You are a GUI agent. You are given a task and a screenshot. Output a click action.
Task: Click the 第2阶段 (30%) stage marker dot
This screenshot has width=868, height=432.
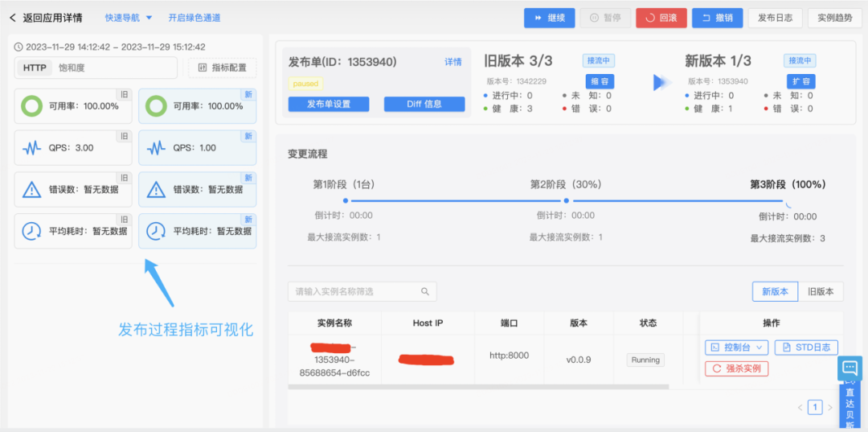[566, 200]
